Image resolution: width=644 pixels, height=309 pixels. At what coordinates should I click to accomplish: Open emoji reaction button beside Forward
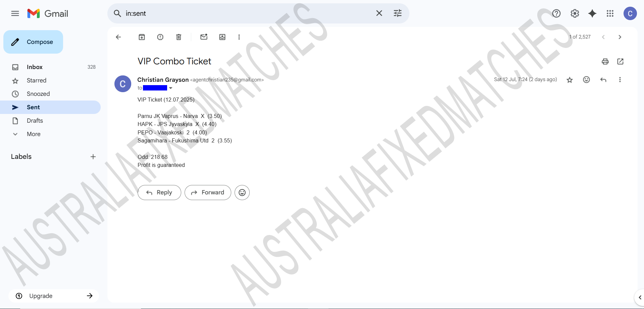242,193
